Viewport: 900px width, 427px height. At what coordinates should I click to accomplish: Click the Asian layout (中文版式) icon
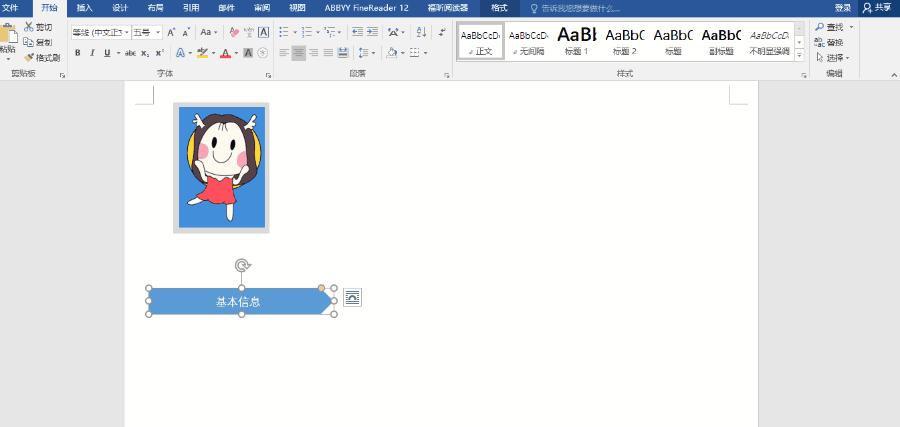394,33
